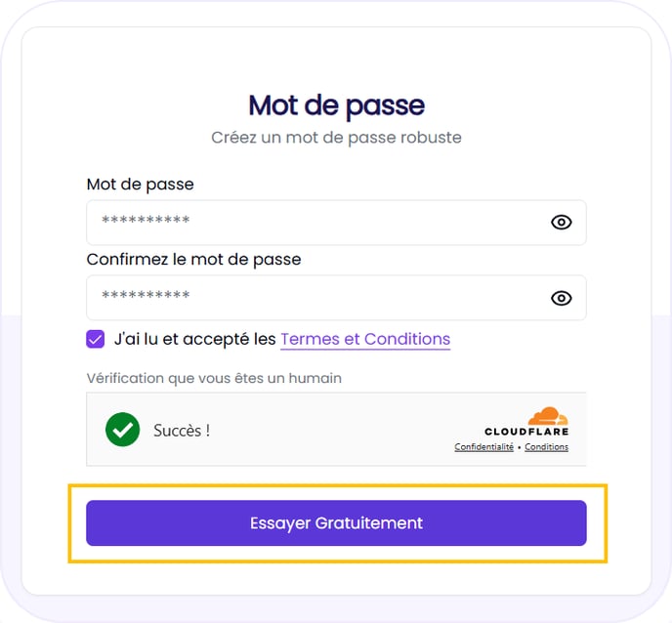672x623 pixels.
Task: Focus the Mot de passe input field
Action: pyautogui.click(x=313, y=223)
